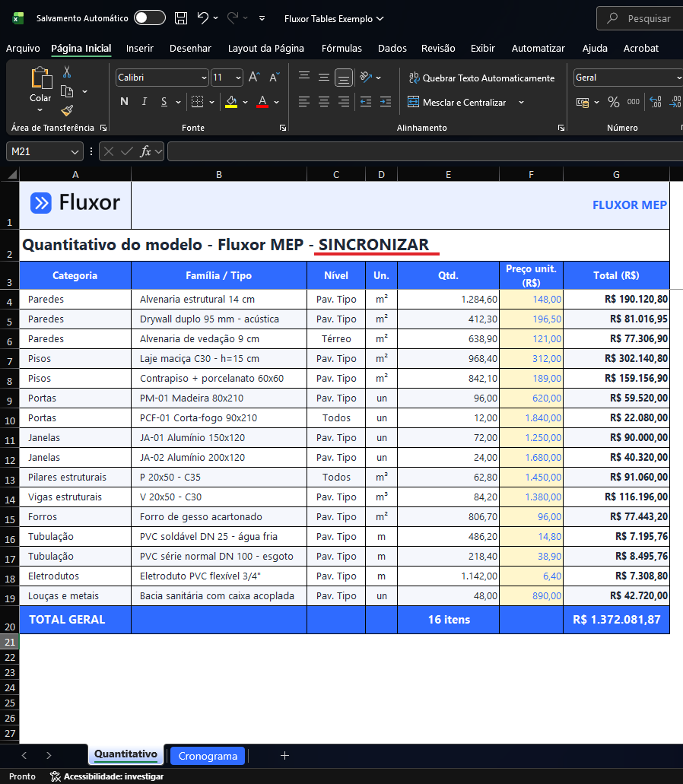The height and width of the screenshot is (784, 683).
Task: Click the Colar paste icon
Action: pyautogui.click(x=41, y=78)
